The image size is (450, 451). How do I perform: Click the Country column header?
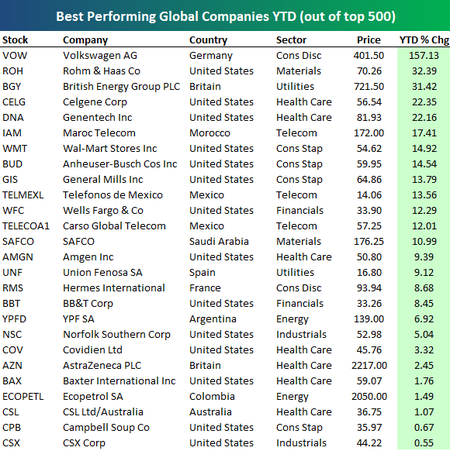pyautogui.click(x=208, y=40)
